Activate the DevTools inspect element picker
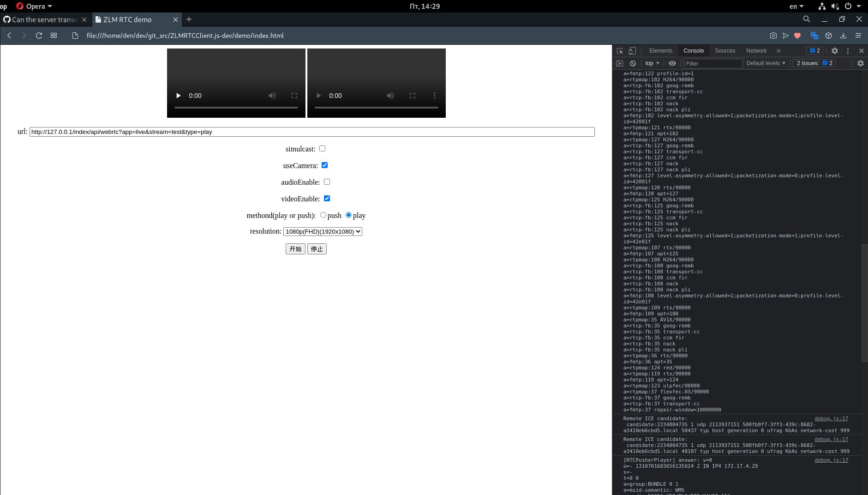The width and height of the screenshot is (868, 495). tap(620, 51)
